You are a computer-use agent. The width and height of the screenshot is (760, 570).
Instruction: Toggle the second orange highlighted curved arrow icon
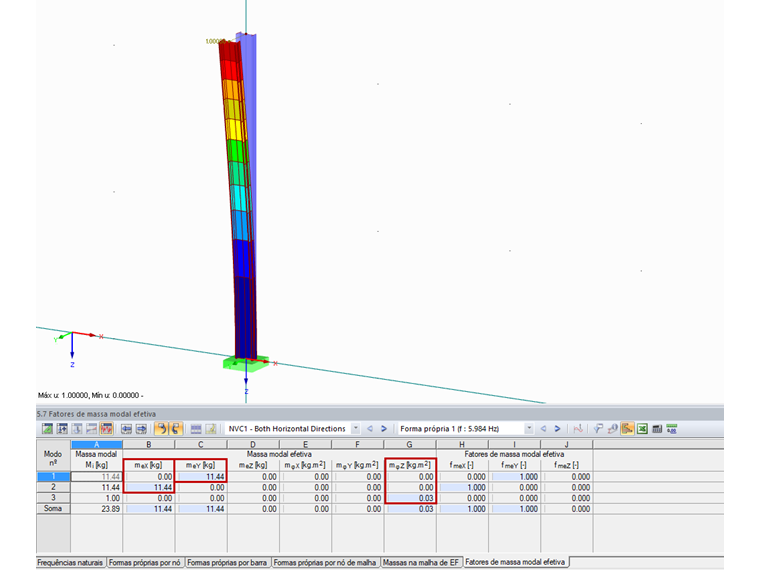tap(175, 429)
